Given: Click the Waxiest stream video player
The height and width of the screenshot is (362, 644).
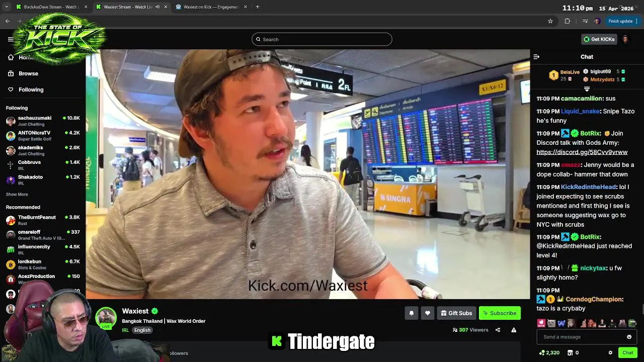Looking at the screenshot, I should click(308, 174).
